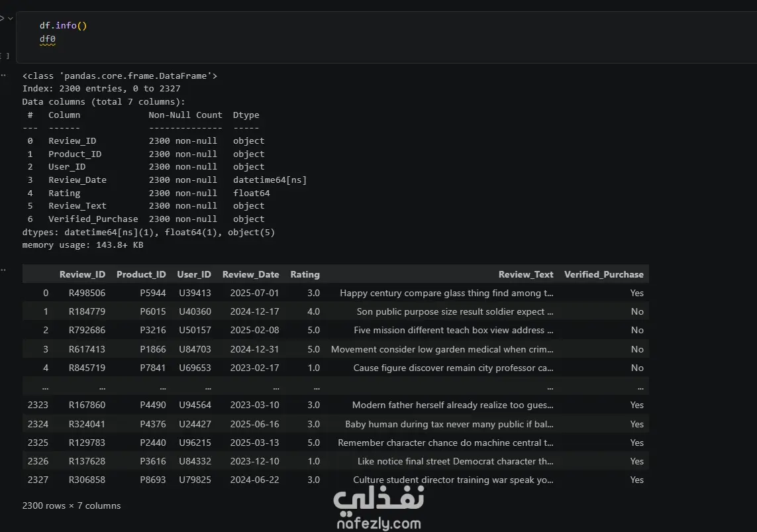Click the float64 dtype in the Rating row

click(252, 193)
